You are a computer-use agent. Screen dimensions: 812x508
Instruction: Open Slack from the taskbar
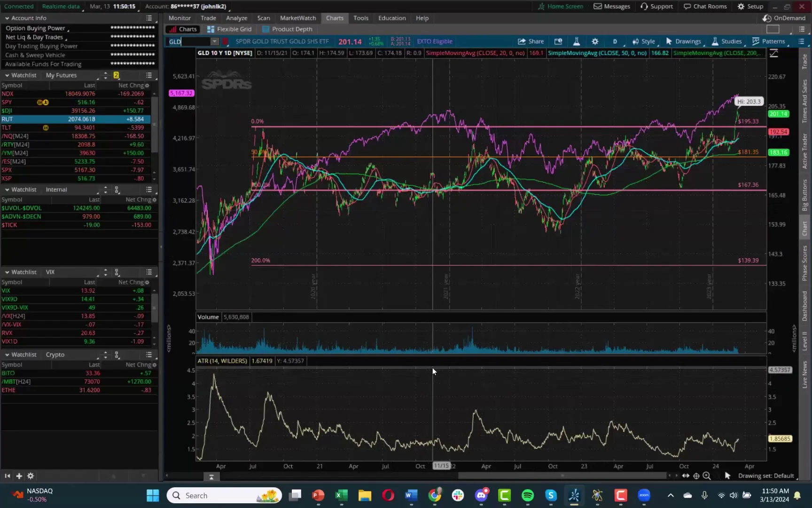point(458,495)
